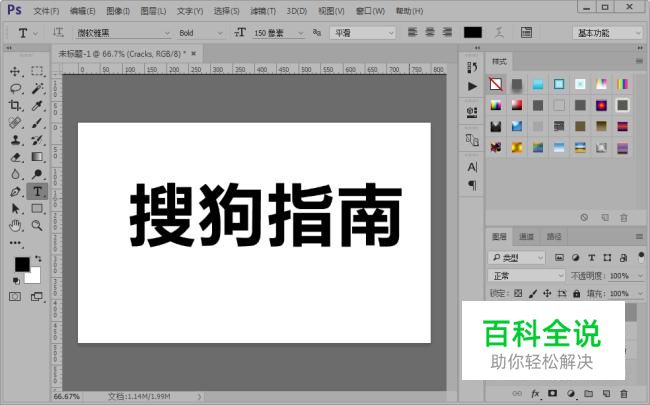Open the layer filter type dropdown
The image size is (650, 405).
point(517,258)
